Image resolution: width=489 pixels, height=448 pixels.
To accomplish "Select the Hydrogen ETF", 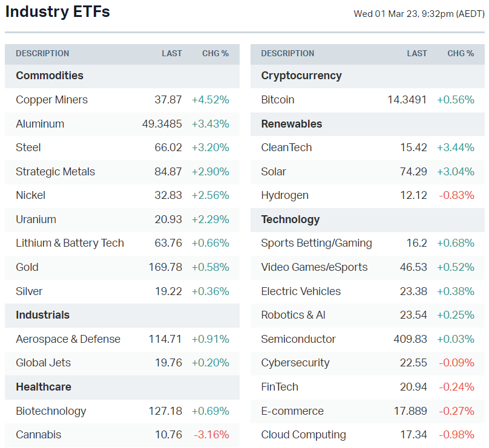I will coord(284,195).
